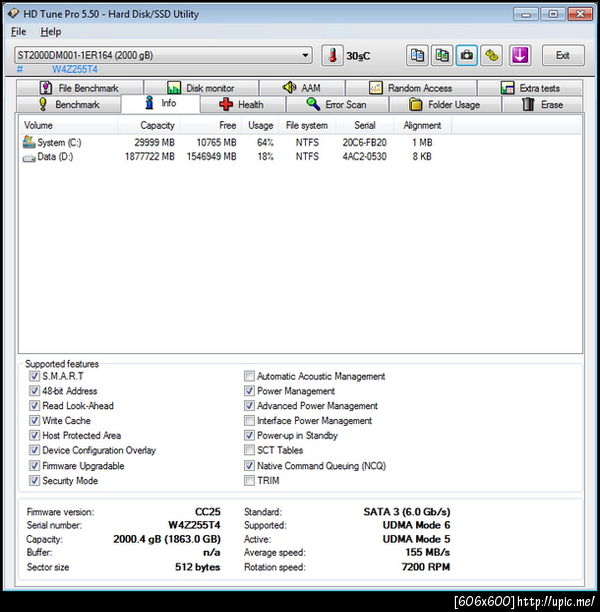Click the Exit button
The height and width of the screenshot is (612, 600).
point(563,55)
